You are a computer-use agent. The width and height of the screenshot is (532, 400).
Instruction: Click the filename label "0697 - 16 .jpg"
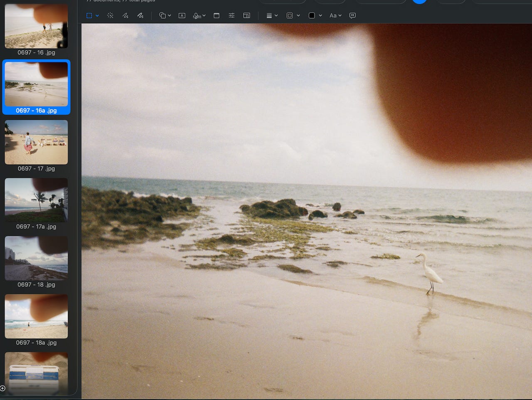(x=36, y=52)
